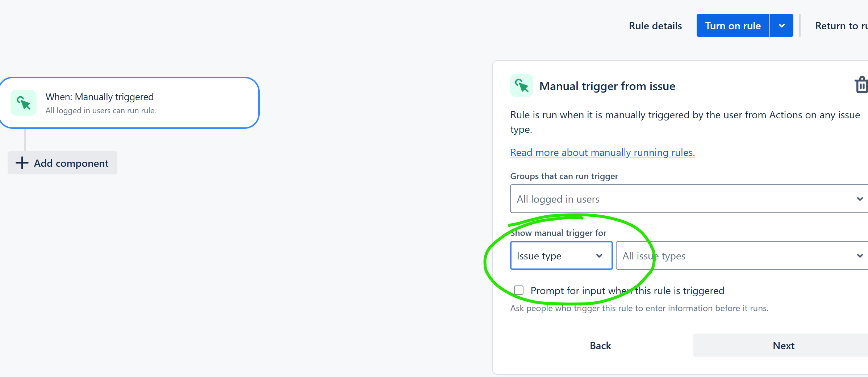The width and height of the screenshot is (868, 377).
Task: Enable Prompt for input checkbox
Action: click(519, 290)
